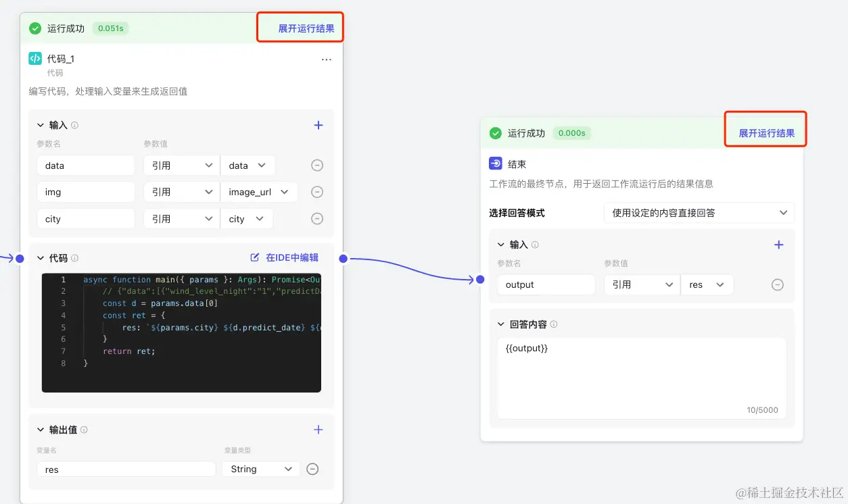Click the info icon beside 代码_1 输入
The width and height of the screenshot is (848, 504).
74,126
